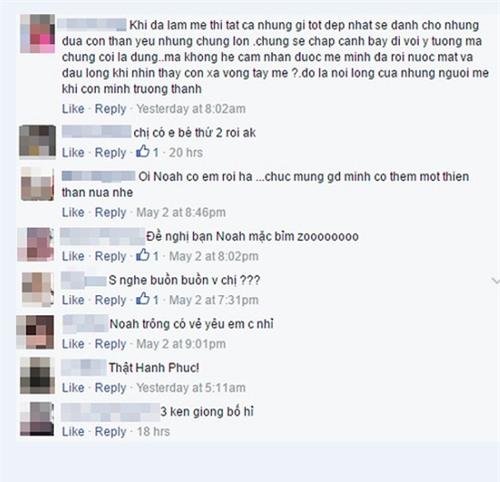Like the 'Noah trông có vẻ yêu em' comment
Viewport: 500px width, 482px height.
coord(73,344)
